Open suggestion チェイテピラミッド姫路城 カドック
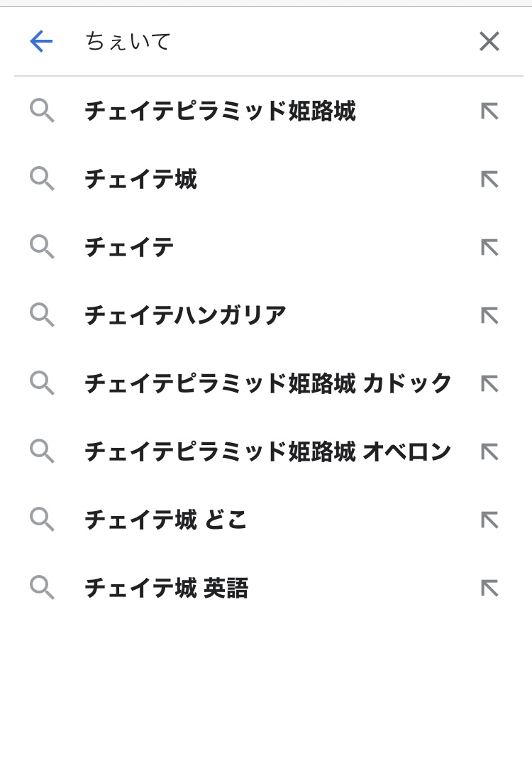532x783 pixels. (268, 383)
